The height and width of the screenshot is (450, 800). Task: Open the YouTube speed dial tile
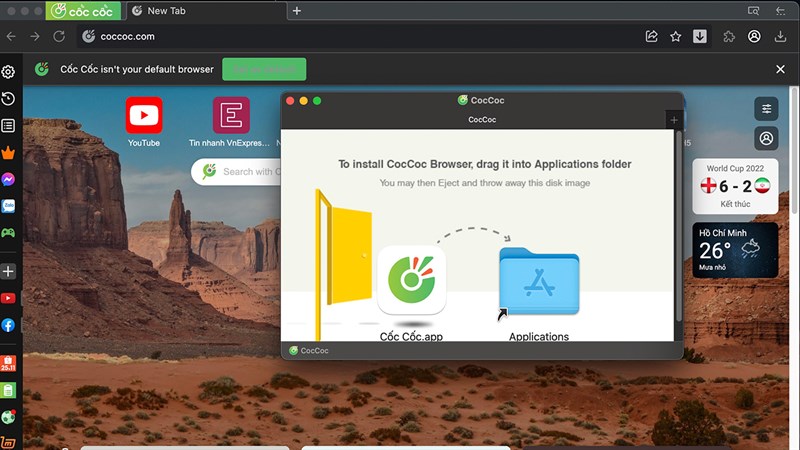(x=144, y=122)
